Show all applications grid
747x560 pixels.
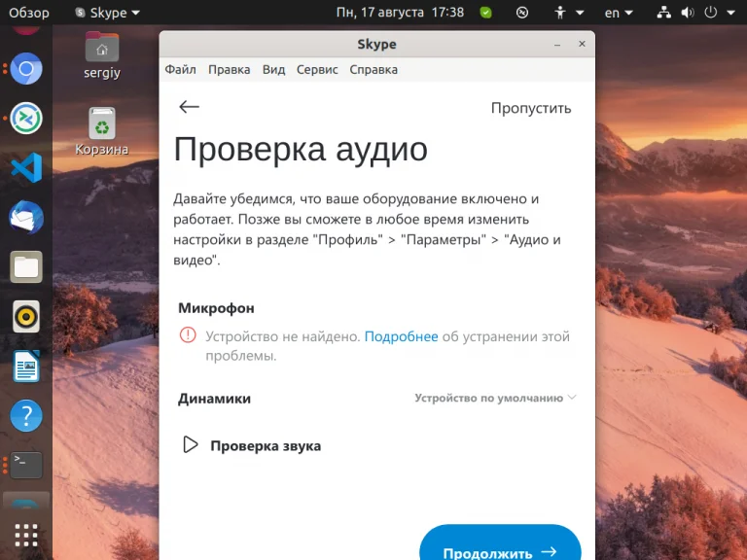pyautogui.click(x=26, y=536)
